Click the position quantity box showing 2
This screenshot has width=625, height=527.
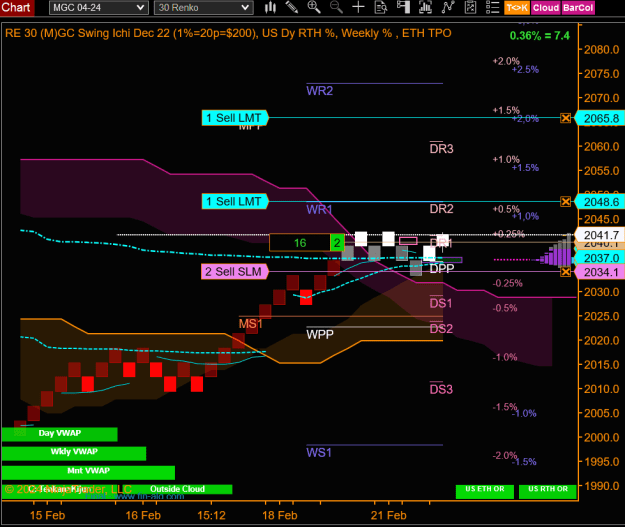(x=337, y=243)
